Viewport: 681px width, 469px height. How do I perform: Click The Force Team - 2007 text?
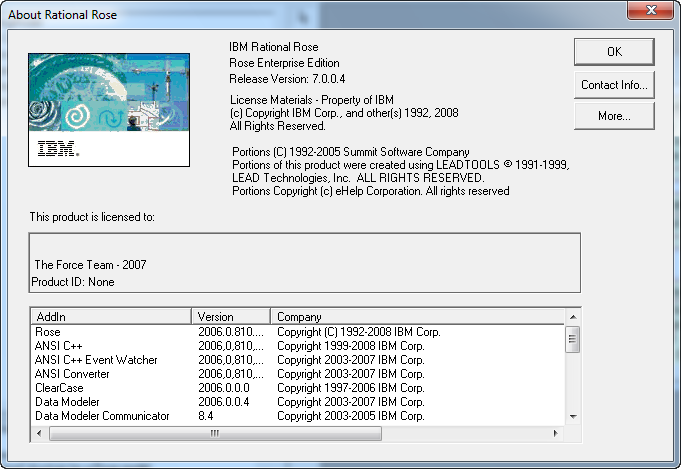pos(90,264)
